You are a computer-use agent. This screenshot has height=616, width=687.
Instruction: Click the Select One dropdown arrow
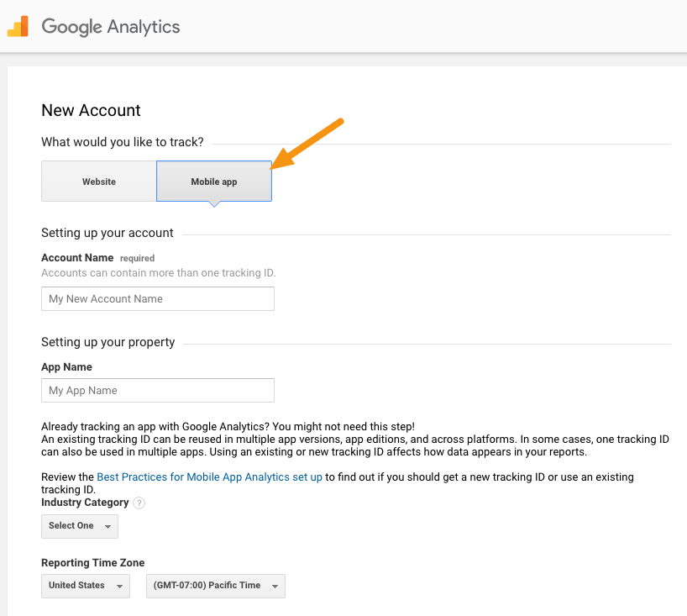108,526
